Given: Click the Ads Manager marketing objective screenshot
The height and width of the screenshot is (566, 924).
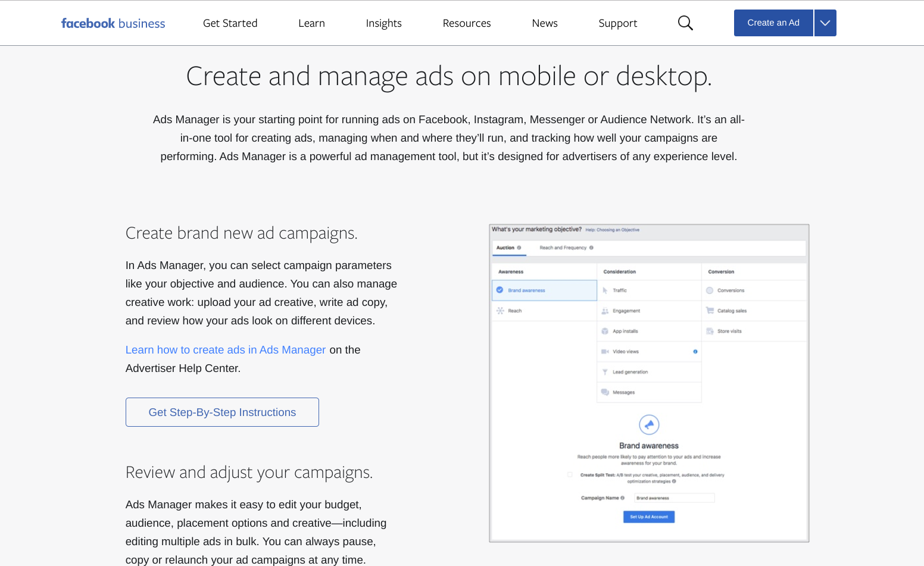Looking at the screenshot, I should coord(649,383).
